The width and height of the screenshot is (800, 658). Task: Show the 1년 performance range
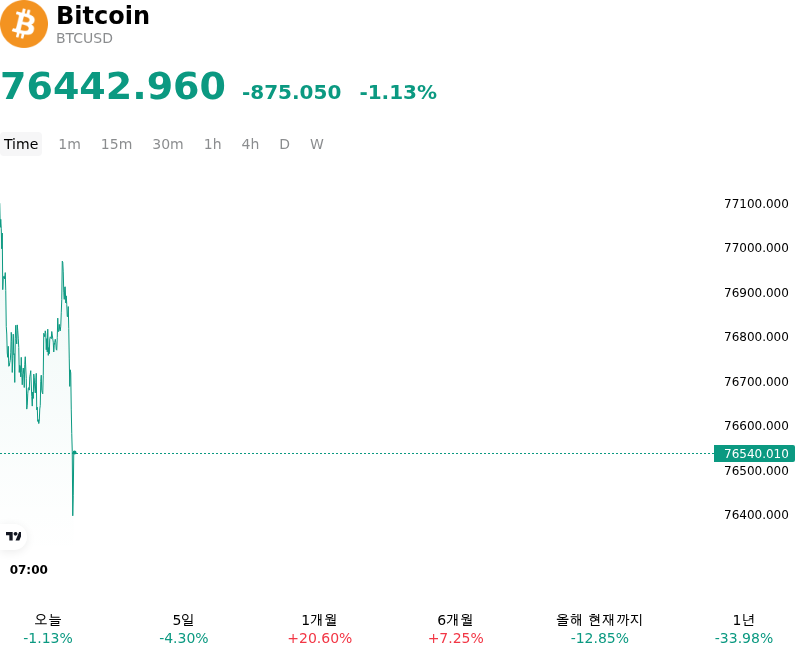point(743,629)
